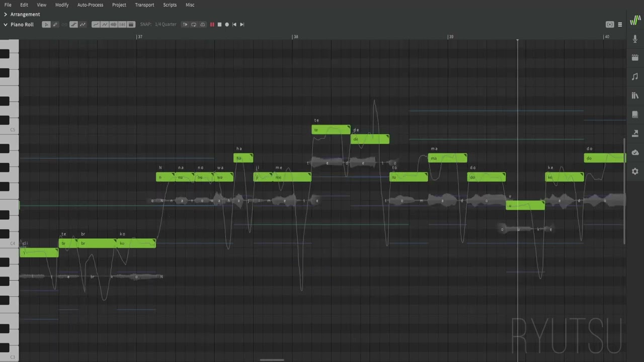Screen dimensions: 644x362
Task: Open License and Updates cloud icon
Action: click(635, 152)
